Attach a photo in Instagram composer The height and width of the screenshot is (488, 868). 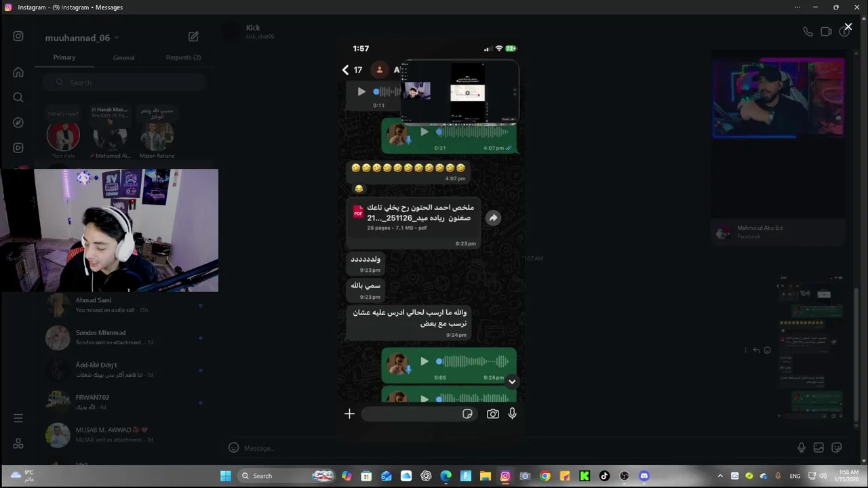[818, 447]
